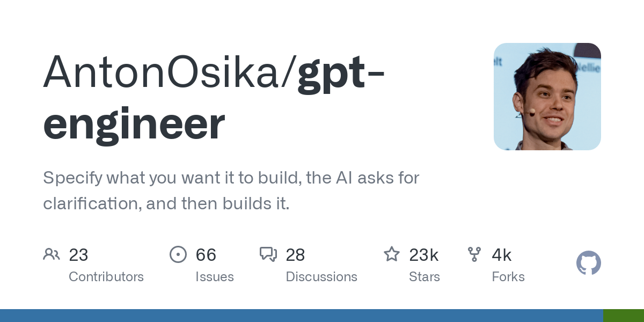The width and height of the screenshot is (644, 322).
Task: Click the 23k stars count
Action: pyautogui.click(x=424, y=254)
